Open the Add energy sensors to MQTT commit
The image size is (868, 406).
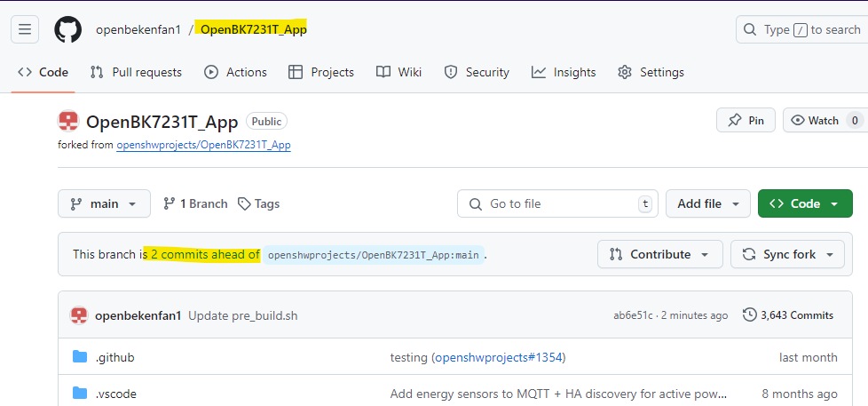pyautogui.click(x=558, y=394)
